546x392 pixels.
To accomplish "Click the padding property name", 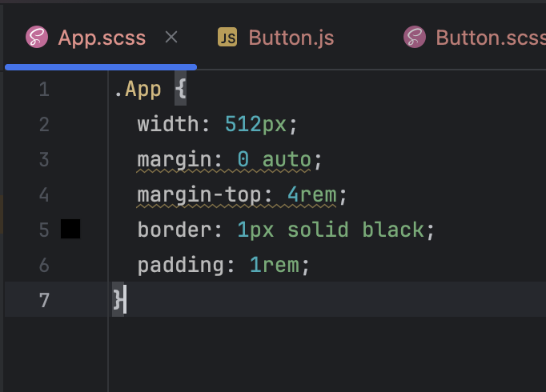I will tap(181, 266).
